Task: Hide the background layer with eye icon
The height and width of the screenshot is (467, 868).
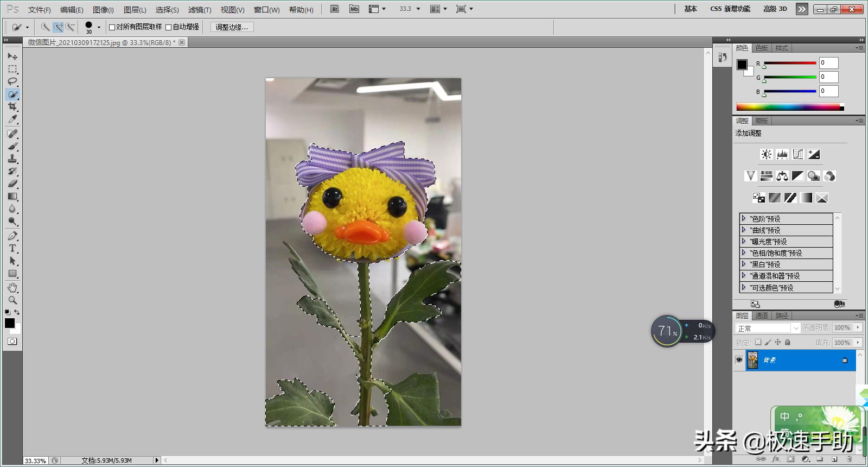Action: pyautogui.click(x=739, y=360)
